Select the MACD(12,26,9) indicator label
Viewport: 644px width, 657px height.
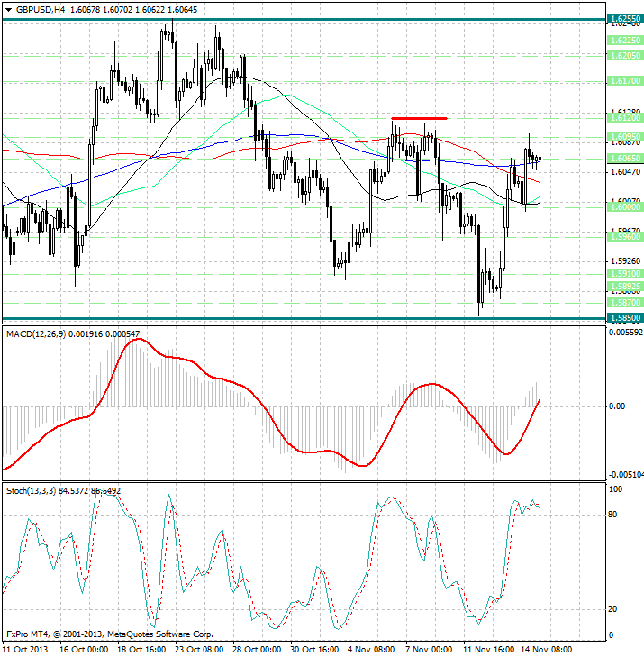pos(36,334)
